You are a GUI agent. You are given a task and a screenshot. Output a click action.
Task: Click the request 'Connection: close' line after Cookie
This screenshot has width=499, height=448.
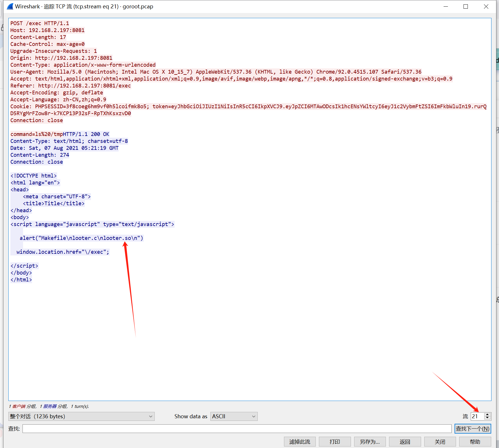coord(37,120)
